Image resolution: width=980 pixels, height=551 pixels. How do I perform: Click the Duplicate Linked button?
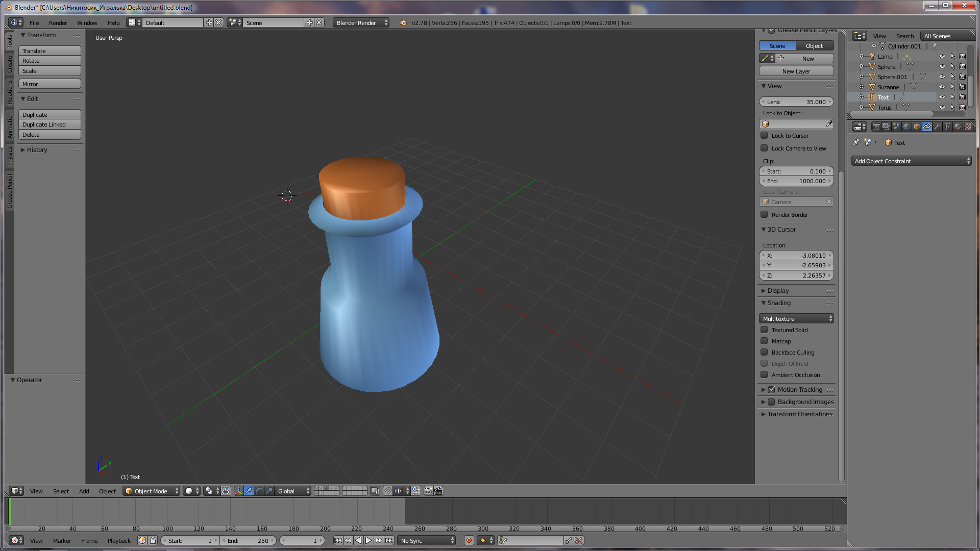(x=50, y=124)
